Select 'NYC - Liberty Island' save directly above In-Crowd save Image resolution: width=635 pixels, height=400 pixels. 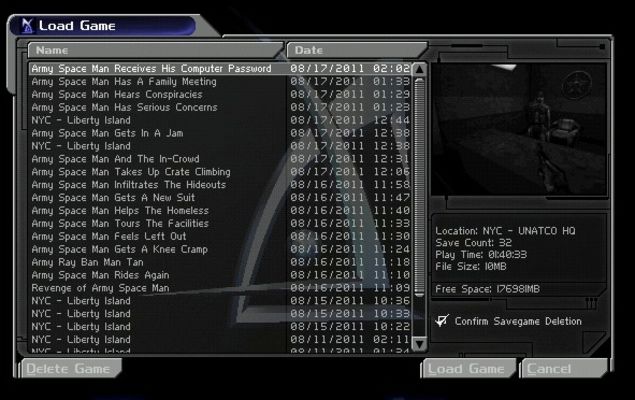click(220, 146)
